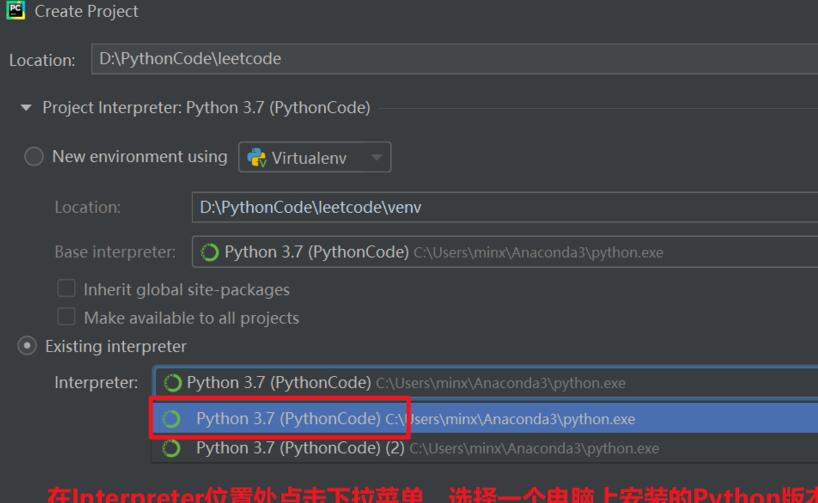This screenshot has width=818, height=503.
Task: Collapse the Project Interpreter section
Action: [26, 108]
